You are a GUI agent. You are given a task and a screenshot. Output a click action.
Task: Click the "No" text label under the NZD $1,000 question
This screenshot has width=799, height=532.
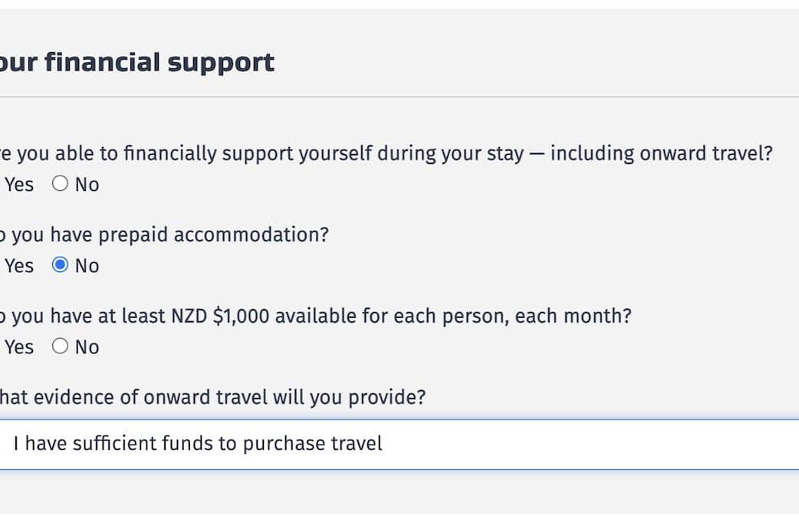point(87,347)
